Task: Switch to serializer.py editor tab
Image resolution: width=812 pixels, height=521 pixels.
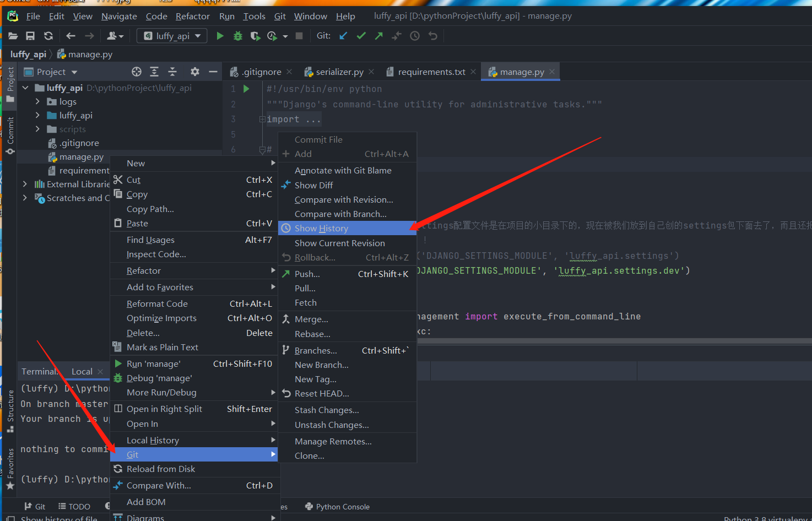Action: click(x=339, y=72)
